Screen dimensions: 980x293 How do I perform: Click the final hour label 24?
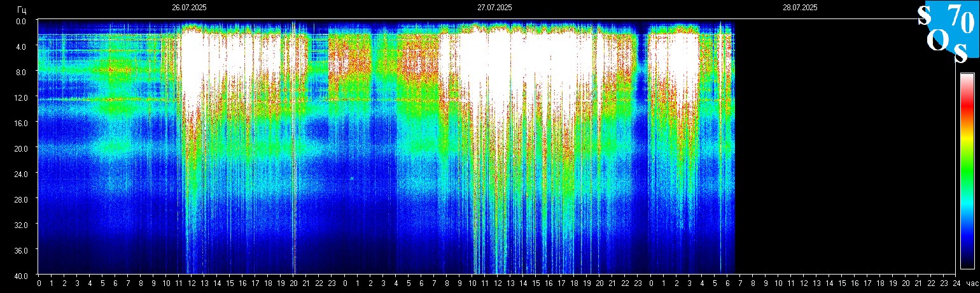coord(956,283)
